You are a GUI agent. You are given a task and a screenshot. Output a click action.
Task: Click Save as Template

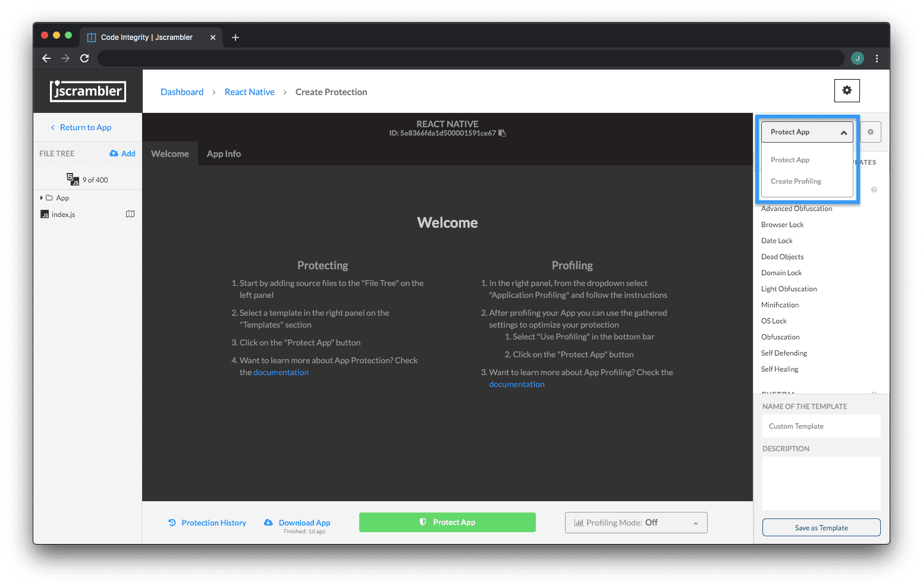pos(821,528)
